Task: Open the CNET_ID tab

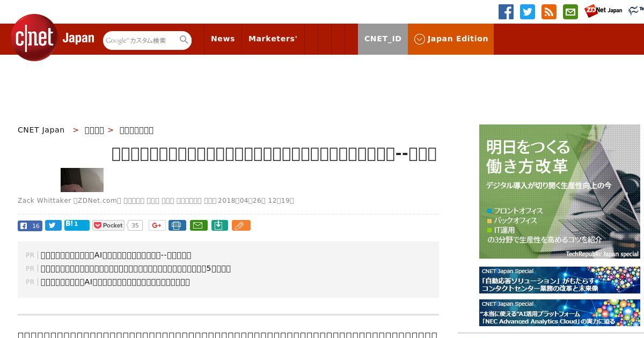Action: [383, 39]
